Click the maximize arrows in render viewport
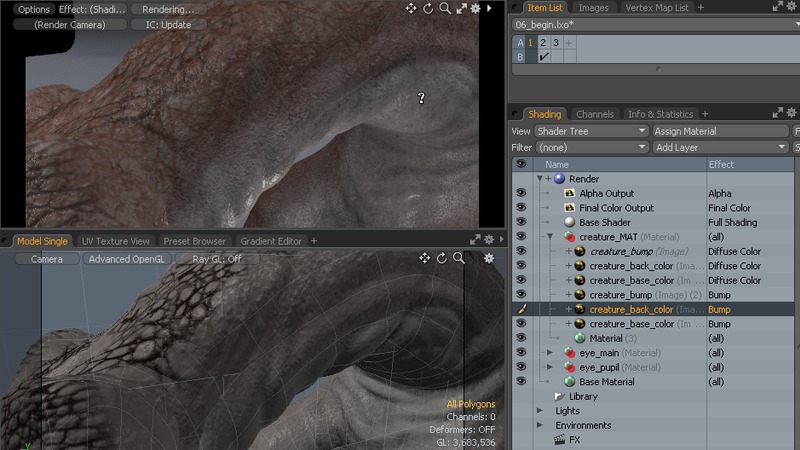800x450 pixels. pyautogui.click(x=461, y=8)
